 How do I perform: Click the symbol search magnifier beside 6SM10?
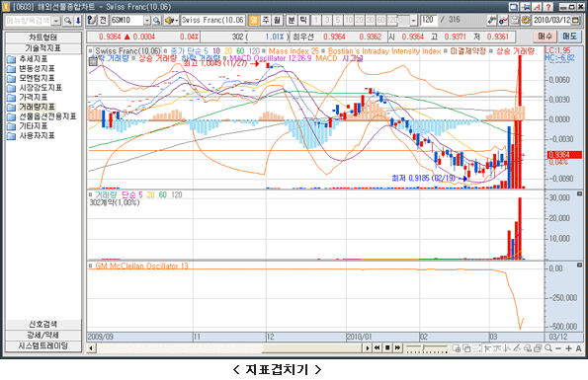point(156,20)
